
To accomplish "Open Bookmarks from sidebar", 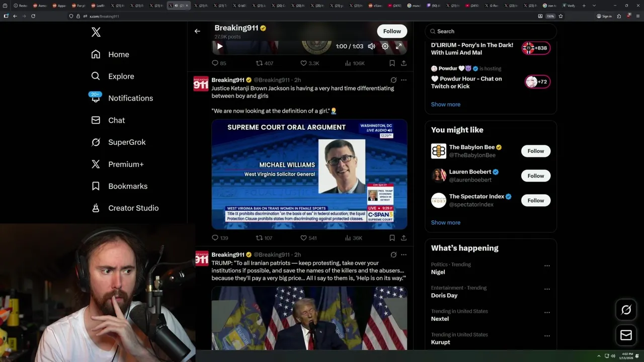I will tap(120, 186).
